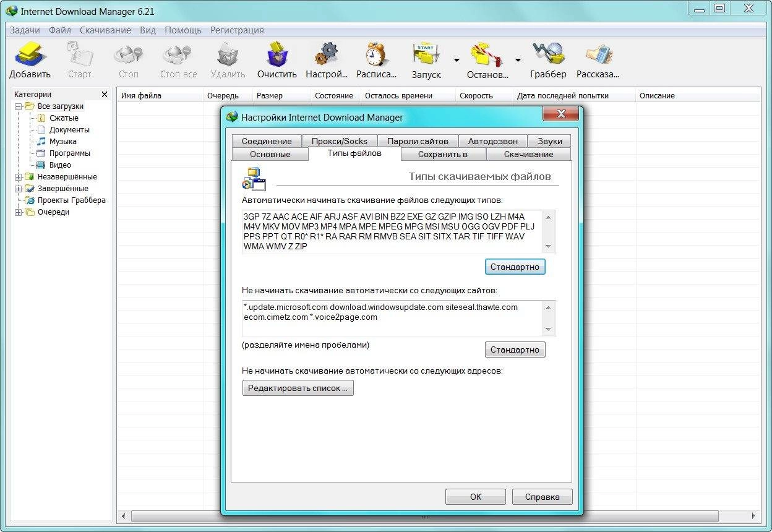Click the Очистить toolbar icon
This screenshot has height=532, width=772.
pos(277,55)
